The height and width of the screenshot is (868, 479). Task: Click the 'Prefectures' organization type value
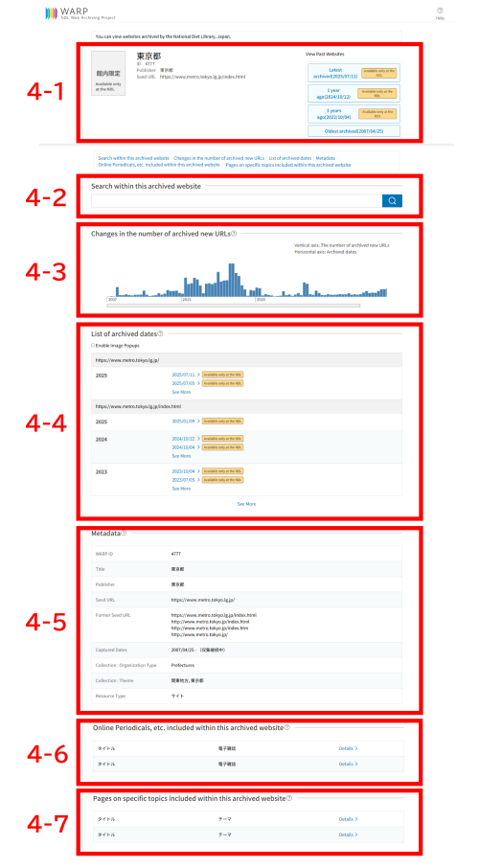point(183,666)
